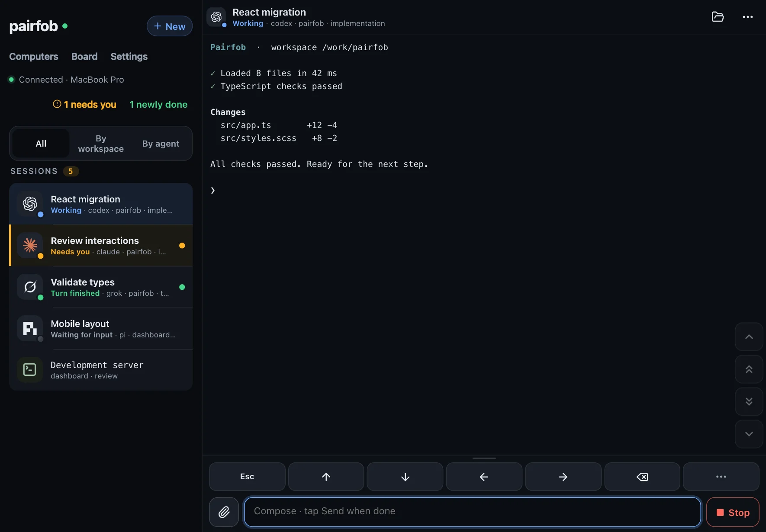Send the down arrow key
This screenshot has width=766, height=532.
[x=405, y=477]
